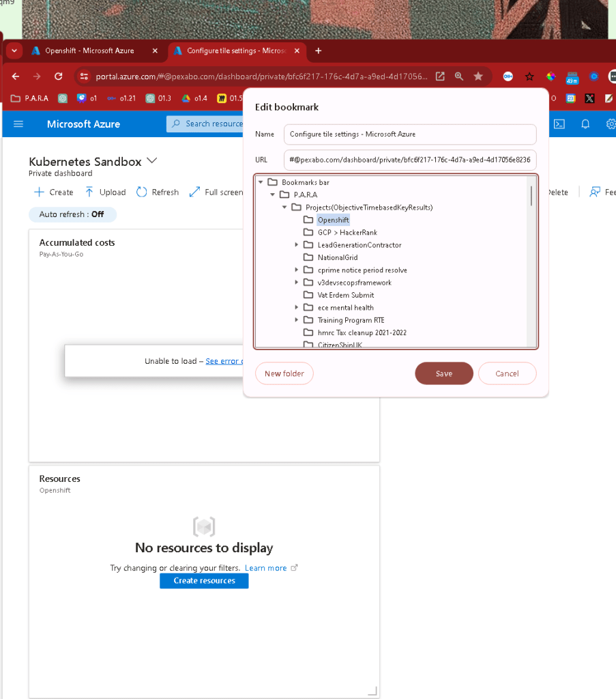The image size is (616, 699).
Task: Open the 01.5 bookmark
Action: point(230,98)
